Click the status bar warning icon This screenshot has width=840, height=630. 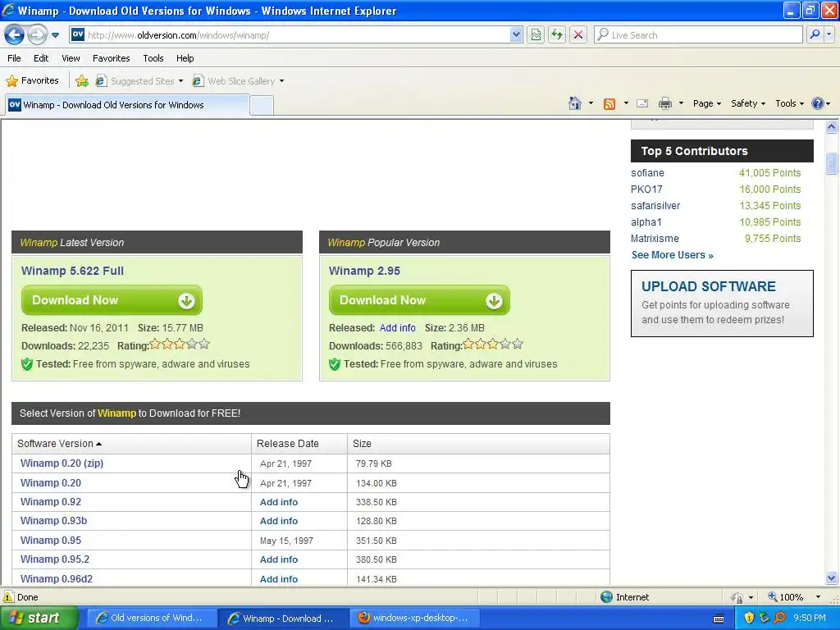8,597
